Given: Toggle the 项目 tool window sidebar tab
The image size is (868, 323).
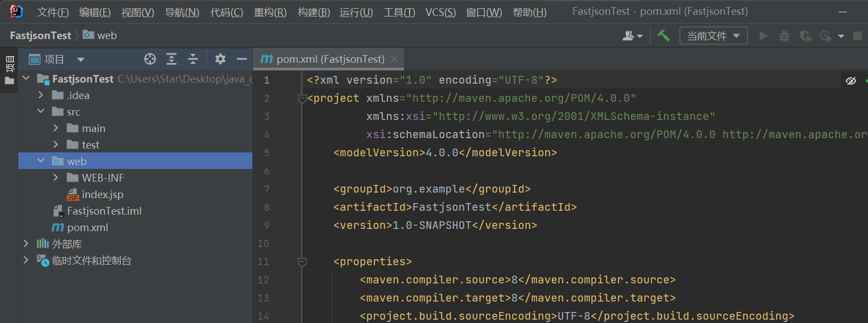Looking at the screenshot, I should pos(9,70).
